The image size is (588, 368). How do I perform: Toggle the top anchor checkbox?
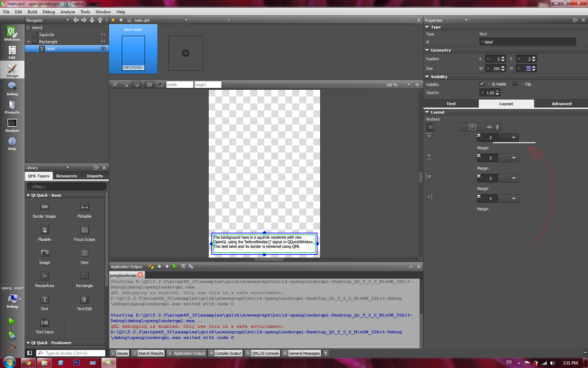point(429,136)
